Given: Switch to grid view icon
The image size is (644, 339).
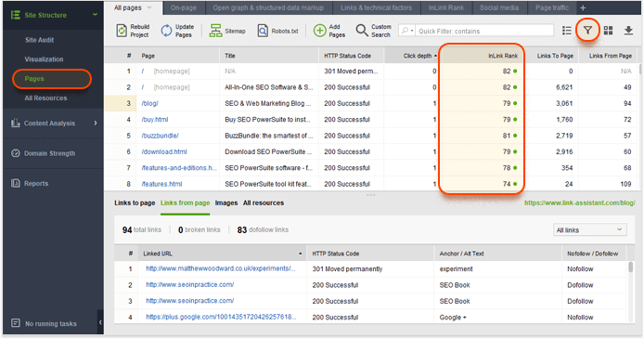Looking at the screenshot, I should point(608,31).
